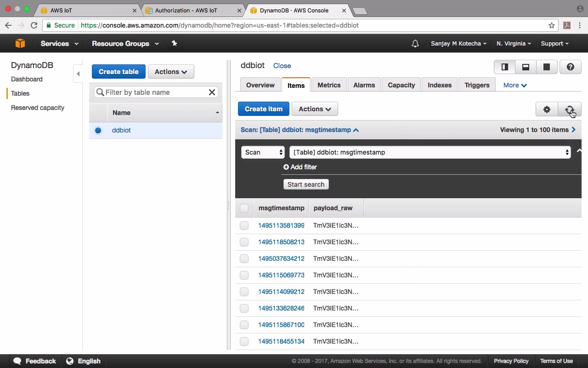Screen dimensions: 588x368
Task: Check the row for 1495115867100
Action: 244,325
